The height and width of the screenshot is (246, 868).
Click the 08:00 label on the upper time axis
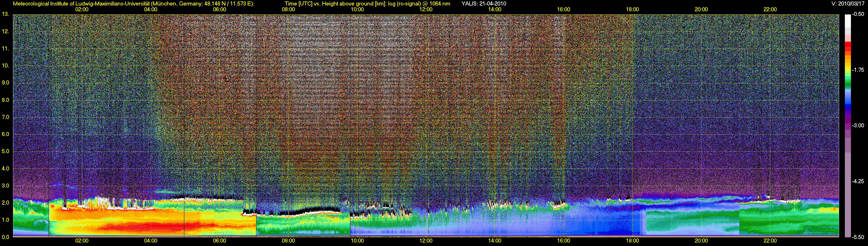288,10
